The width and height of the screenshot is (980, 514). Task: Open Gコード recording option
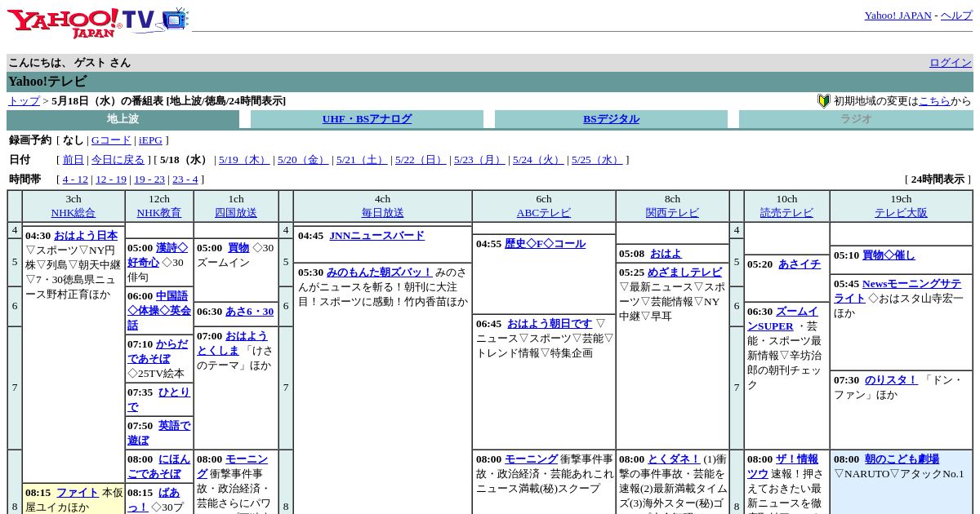pos(111,140)
